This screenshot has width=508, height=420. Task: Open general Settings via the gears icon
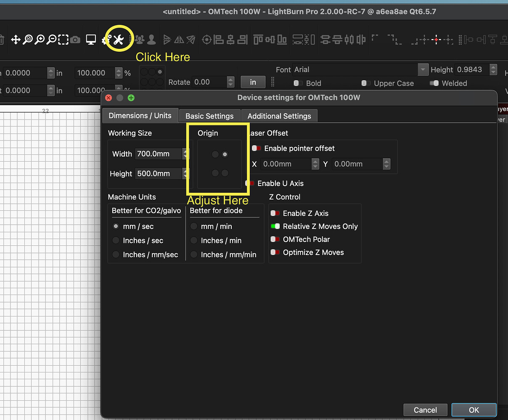105,39
